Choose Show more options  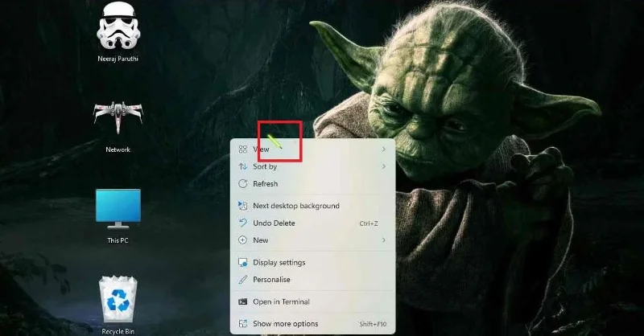coord(313,324)
